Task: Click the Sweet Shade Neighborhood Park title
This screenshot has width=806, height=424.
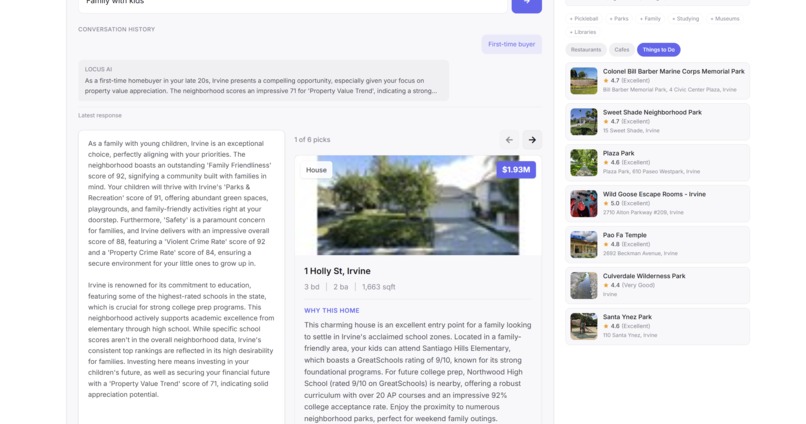Action: click(652, 113)
